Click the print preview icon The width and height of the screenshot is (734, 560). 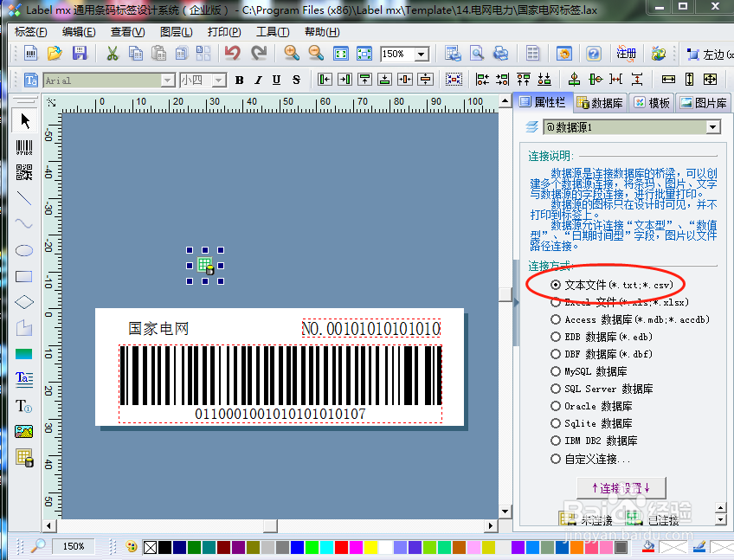477,53
